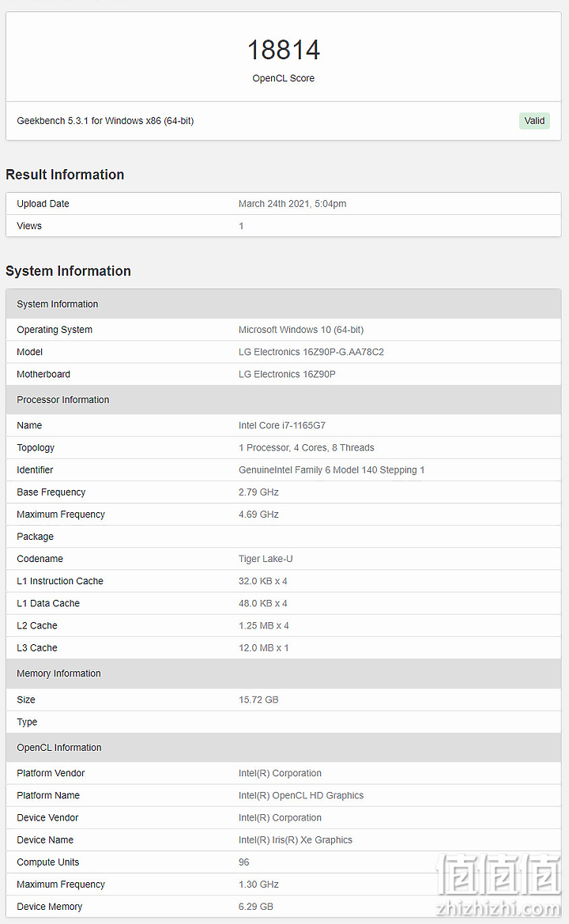Click the OpenCL Score label

(x=284, y=78)
